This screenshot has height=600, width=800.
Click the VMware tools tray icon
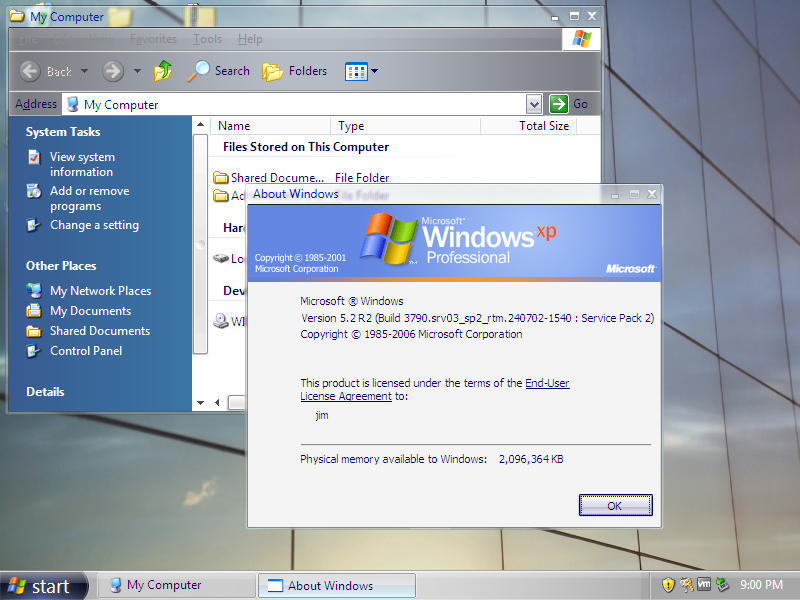[x=704, y=585]
